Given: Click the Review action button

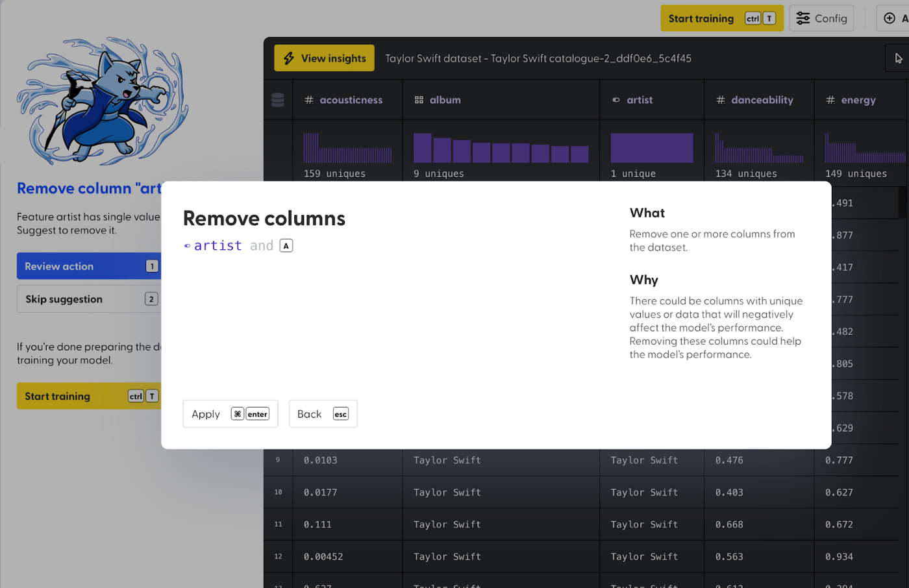Looking at the screenshot, I should (x=89, y=266).
